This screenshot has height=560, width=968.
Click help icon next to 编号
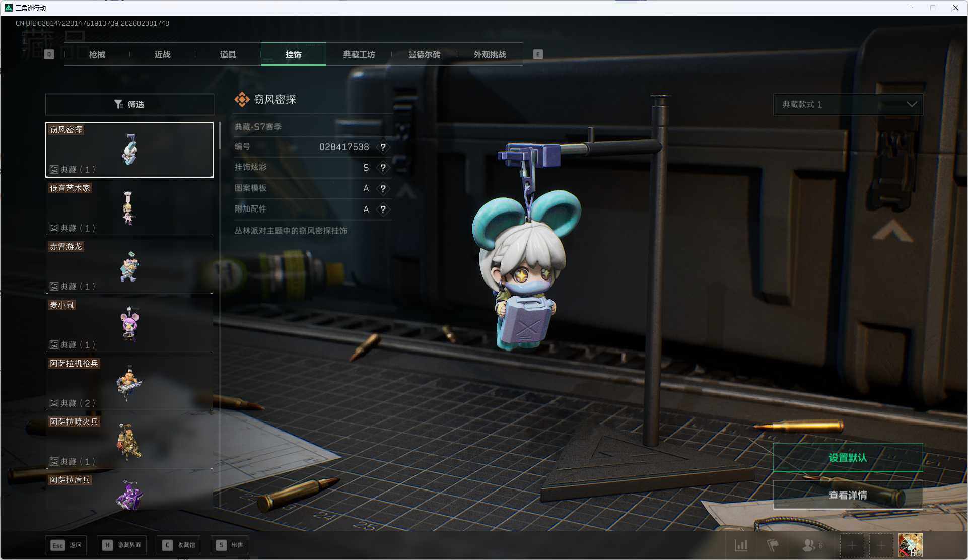383,147
